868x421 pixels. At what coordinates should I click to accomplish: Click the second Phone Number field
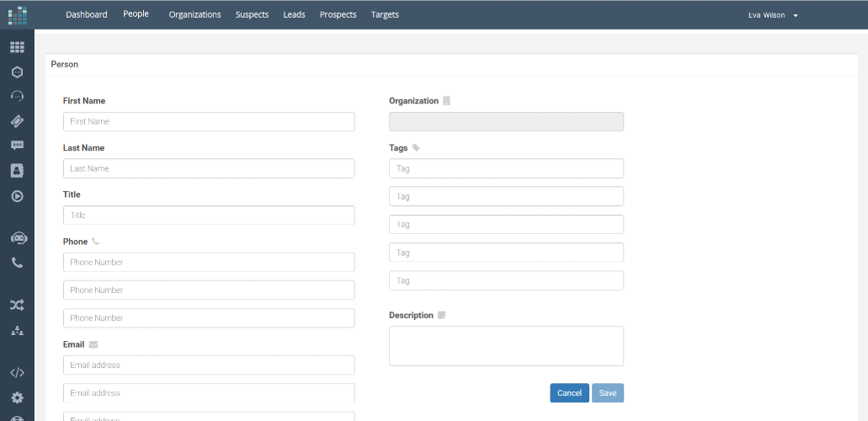coord(209,290)
